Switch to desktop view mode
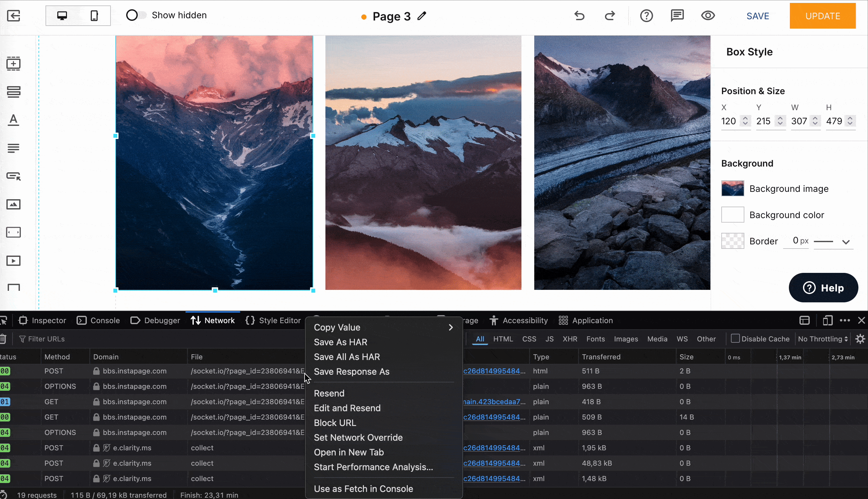 pos(62,16)
